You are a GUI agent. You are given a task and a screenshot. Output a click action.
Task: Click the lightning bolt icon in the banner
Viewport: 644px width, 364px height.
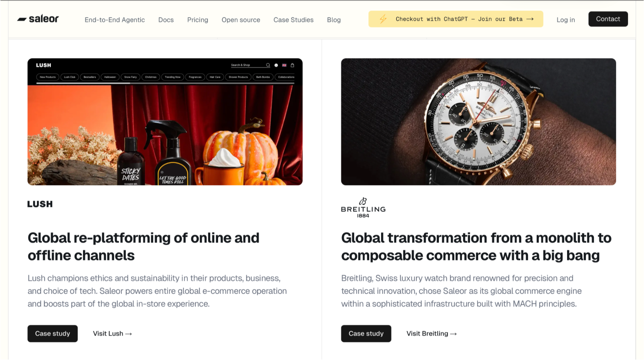pyautogui.click(x=383, y=19)
